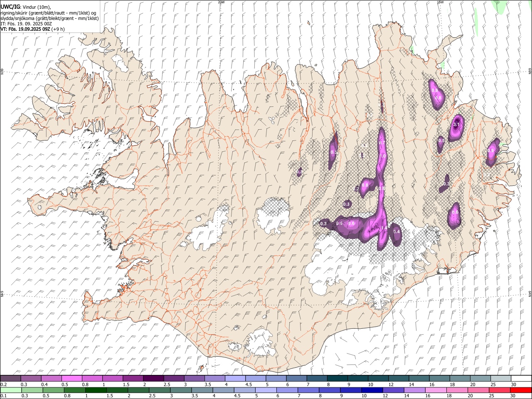Click the 0.9 value near the east coast
The height and width of the screenshot is (399, 532).
pos(491,151)
